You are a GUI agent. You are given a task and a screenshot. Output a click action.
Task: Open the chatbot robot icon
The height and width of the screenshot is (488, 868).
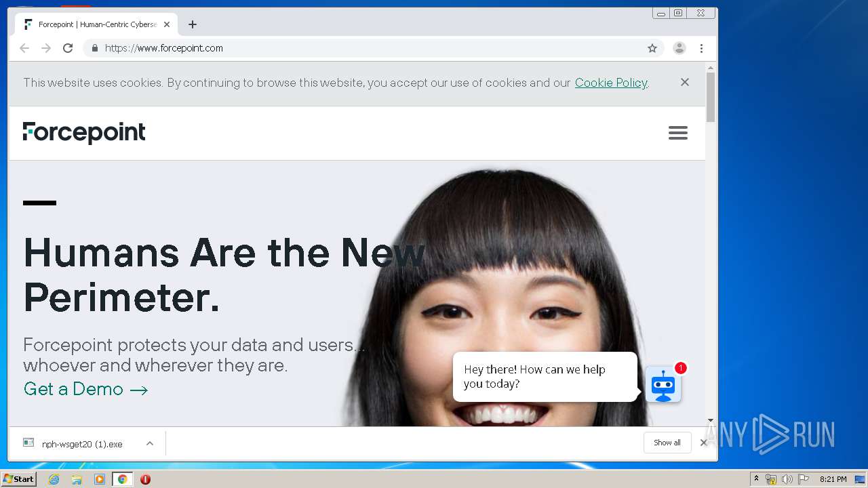(x=663, y=385)
